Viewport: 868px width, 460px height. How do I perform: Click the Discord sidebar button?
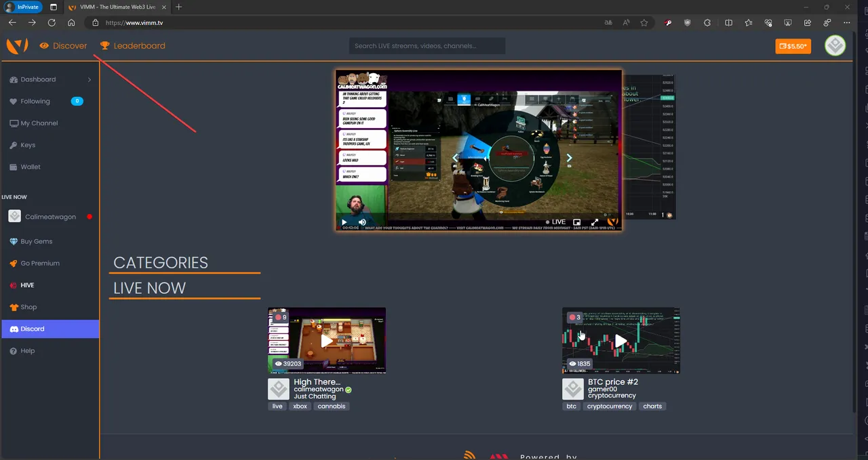tap(50, 329)
